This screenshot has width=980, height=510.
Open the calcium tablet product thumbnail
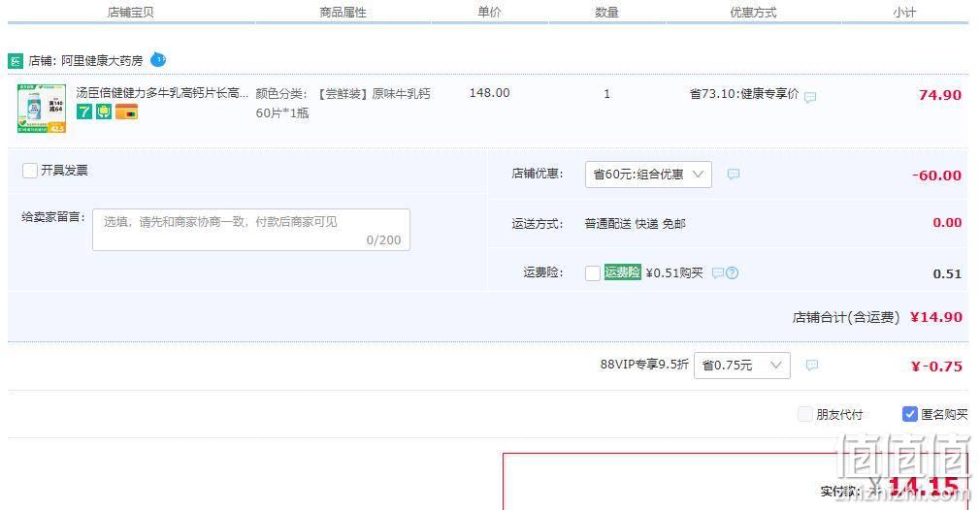point(42,109)
